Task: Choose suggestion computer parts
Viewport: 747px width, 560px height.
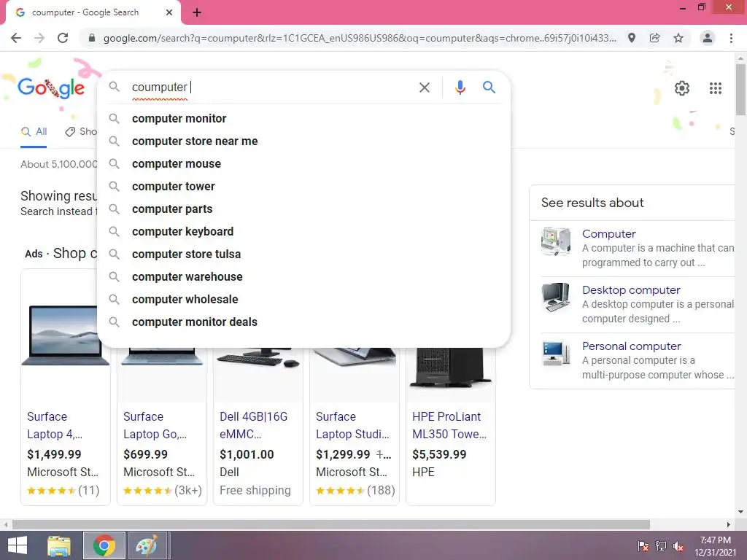Action: (x=303, y=209)
